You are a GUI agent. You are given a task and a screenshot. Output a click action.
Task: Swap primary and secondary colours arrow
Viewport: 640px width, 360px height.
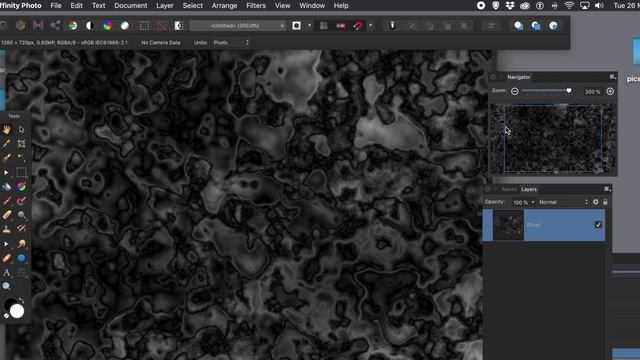[21, 300]
